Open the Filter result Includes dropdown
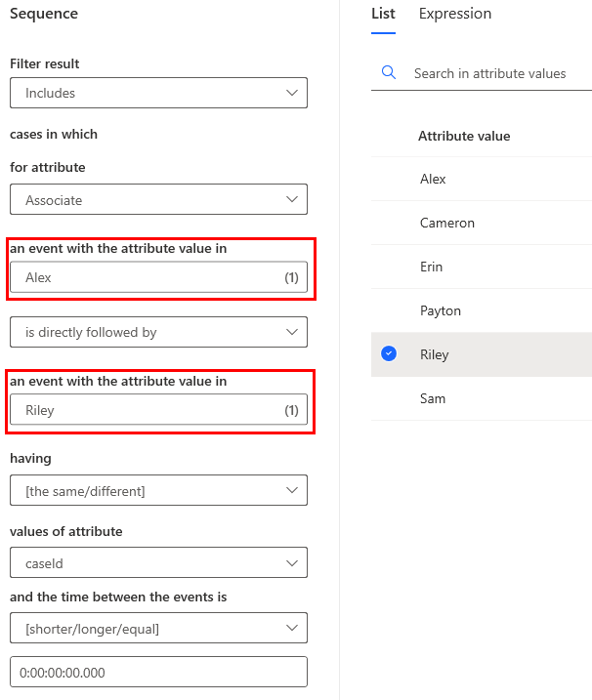 pyautogui.click(x=158, y=93)
